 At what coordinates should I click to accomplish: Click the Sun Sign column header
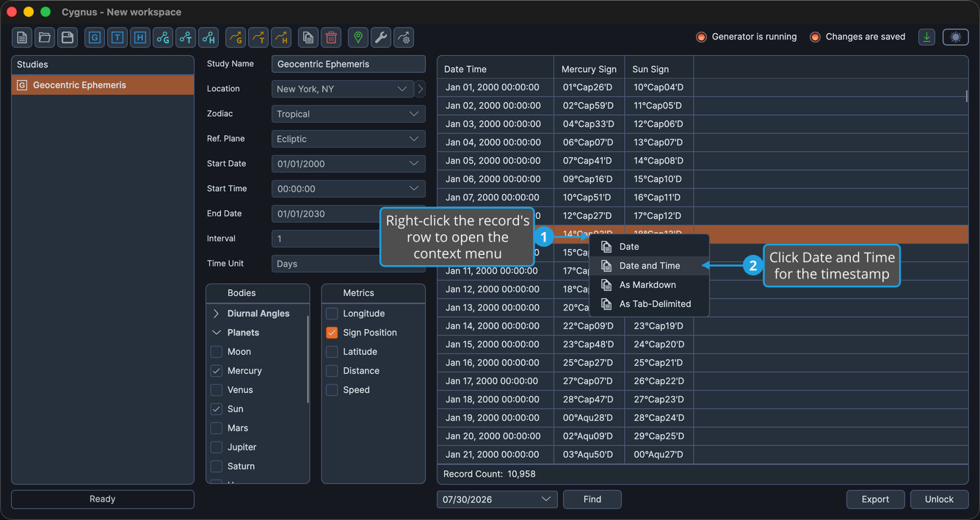tap(659, 69)
